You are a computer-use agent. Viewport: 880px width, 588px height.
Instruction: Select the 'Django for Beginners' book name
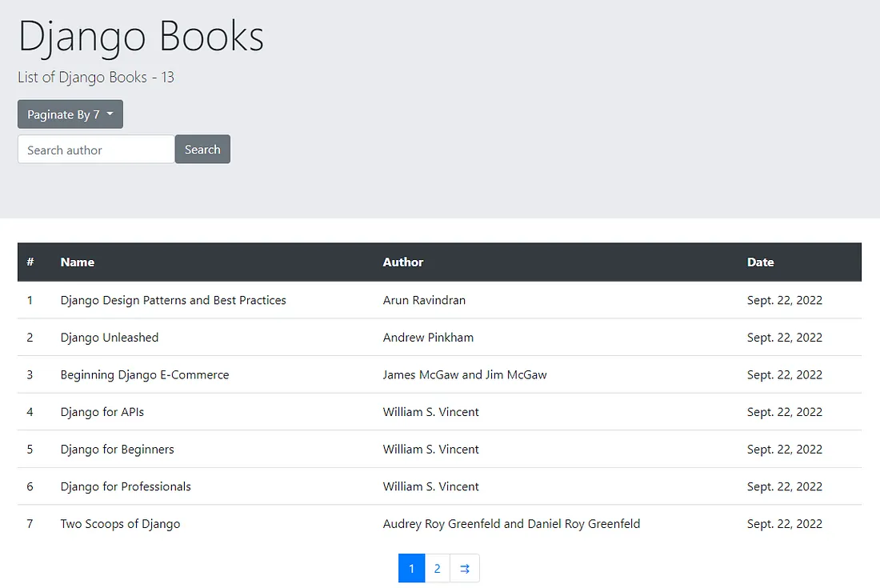[118, 450]
